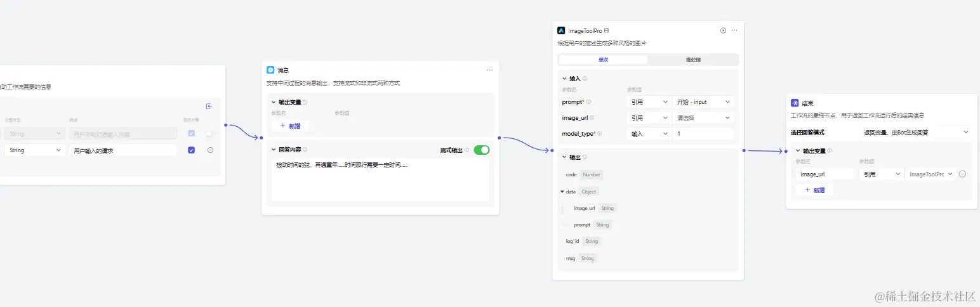This screenshot has height=307, width=980.
Task: Click the code Number output row
Action: [x=584, y=174]
